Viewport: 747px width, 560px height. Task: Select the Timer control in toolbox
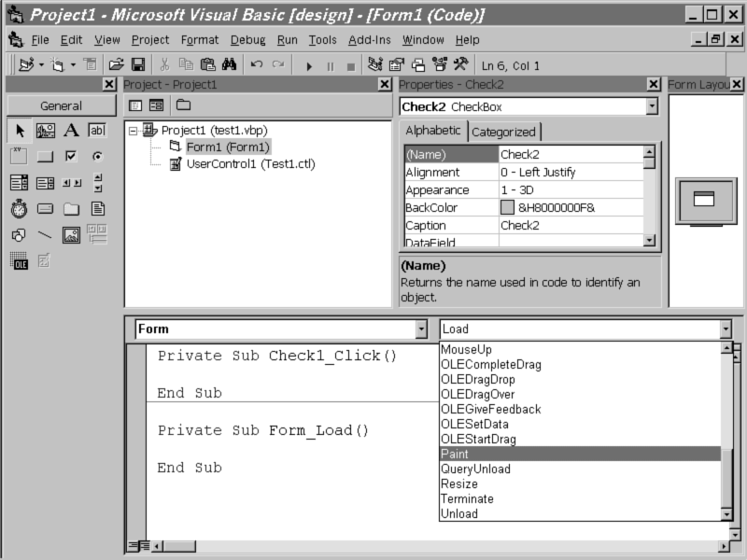[x=19, y=209]
